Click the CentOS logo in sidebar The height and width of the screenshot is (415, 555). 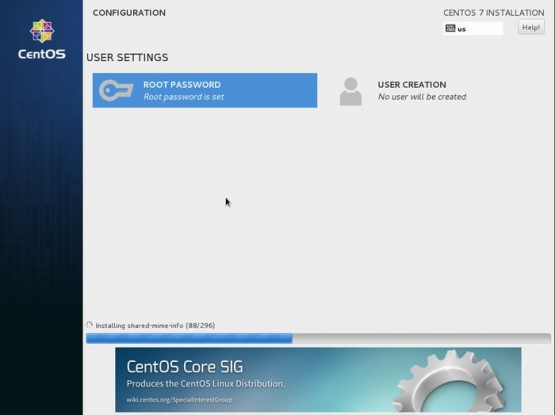point(42,31)
